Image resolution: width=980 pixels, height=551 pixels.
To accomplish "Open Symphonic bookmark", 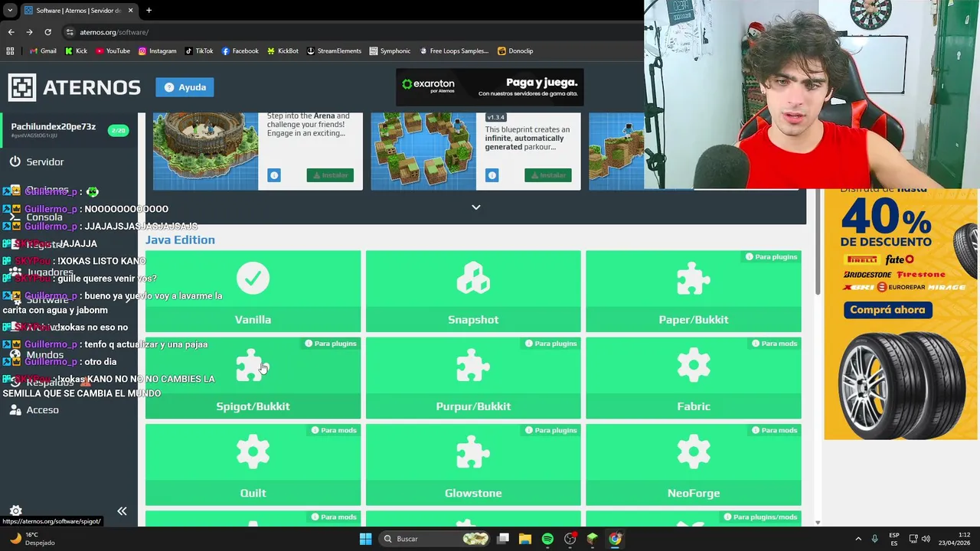I will (x=390, y=51).
